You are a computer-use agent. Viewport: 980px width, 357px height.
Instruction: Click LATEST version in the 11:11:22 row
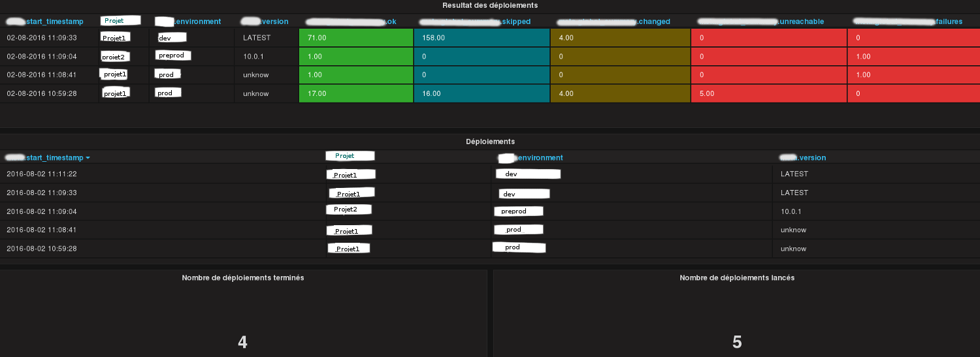[x=794, y=174]
